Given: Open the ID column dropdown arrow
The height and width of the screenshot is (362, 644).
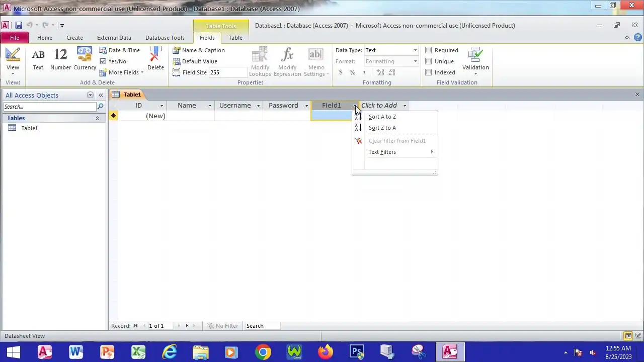Looking at the screenshot, I should [162, 106].
